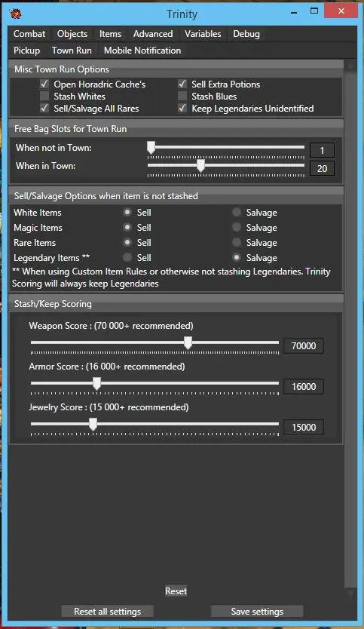The image size is (364, 629).
Task: Maximize the Trinity window
Action: tap(314, 11)
